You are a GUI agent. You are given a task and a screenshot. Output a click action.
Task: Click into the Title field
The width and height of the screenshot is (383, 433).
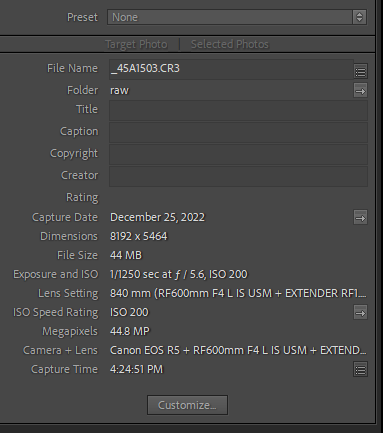(x=238, y=110)
